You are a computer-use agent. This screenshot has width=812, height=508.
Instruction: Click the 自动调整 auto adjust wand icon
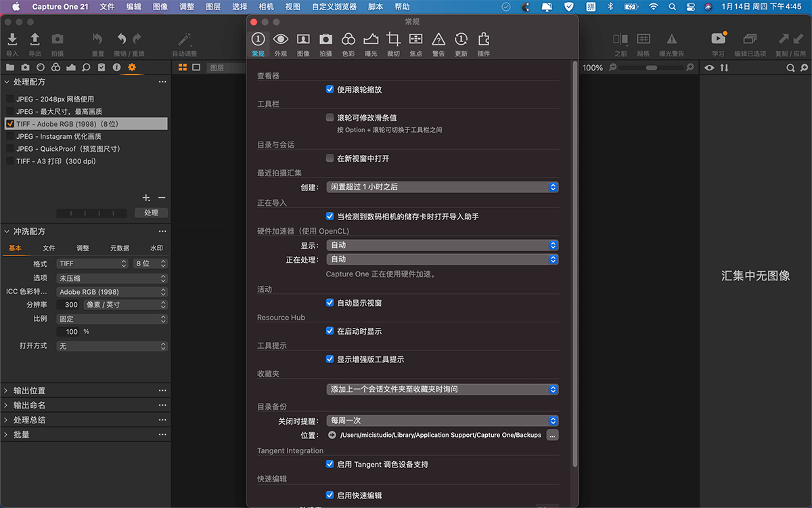pyautogui.click(x=184, y=40)
